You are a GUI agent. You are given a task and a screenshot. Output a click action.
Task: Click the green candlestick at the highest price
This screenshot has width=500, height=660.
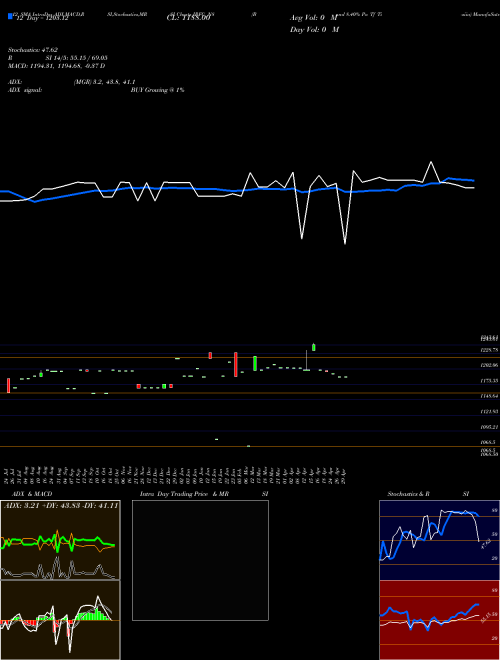pos(314,347)
